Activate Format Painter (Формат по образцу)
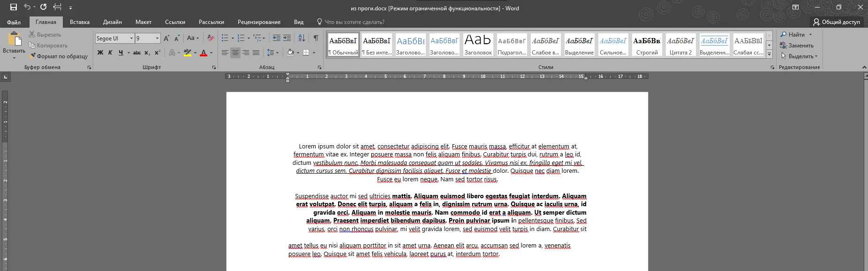Image resolution: width=868 pixels, height=271 pixels. [59, 56]
